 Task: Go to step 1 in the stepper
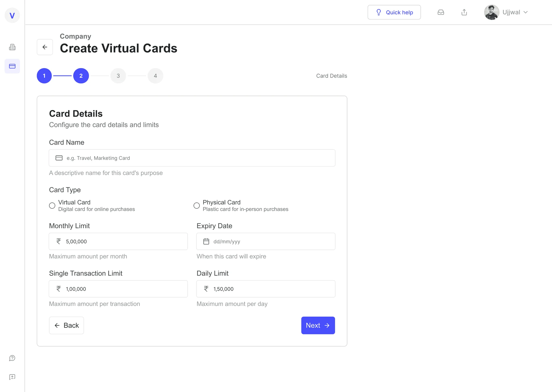click(x=44, y=76)
